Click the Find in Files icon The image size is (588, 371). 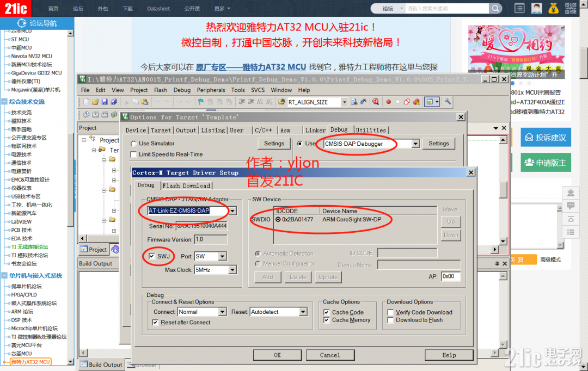(x=281, y=102)
